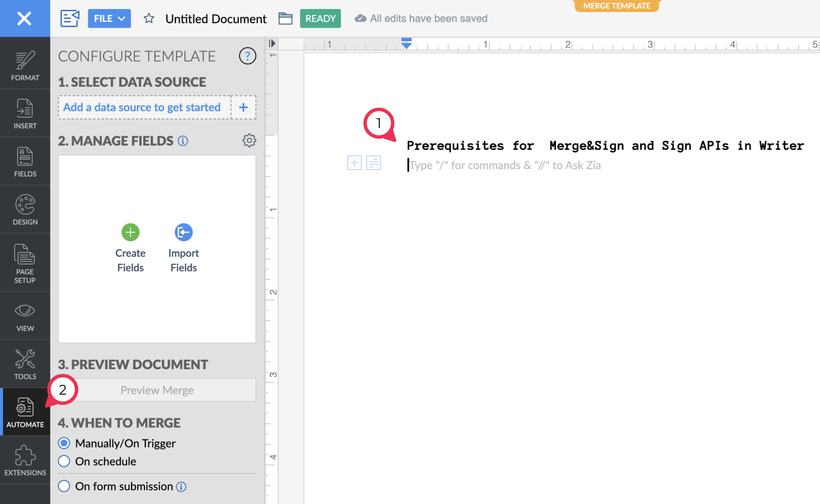The image size is (820, 504).
Task: Open Configure Template help question icon
Action: pyautogui.click(x=248, y=56)
